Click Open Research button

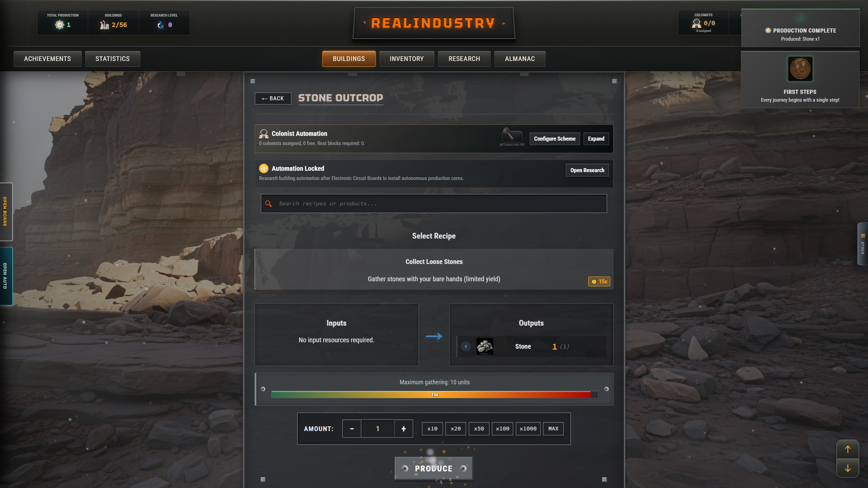587,170
